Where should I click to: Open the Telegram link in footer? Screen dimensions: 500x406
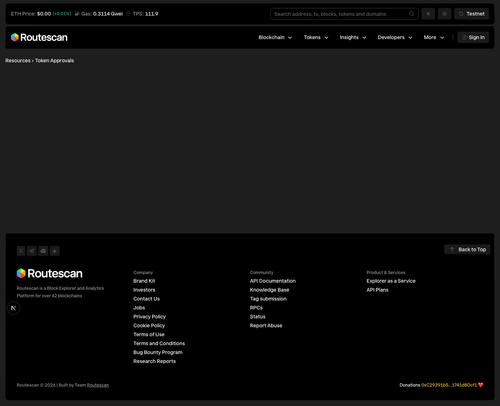32,251
